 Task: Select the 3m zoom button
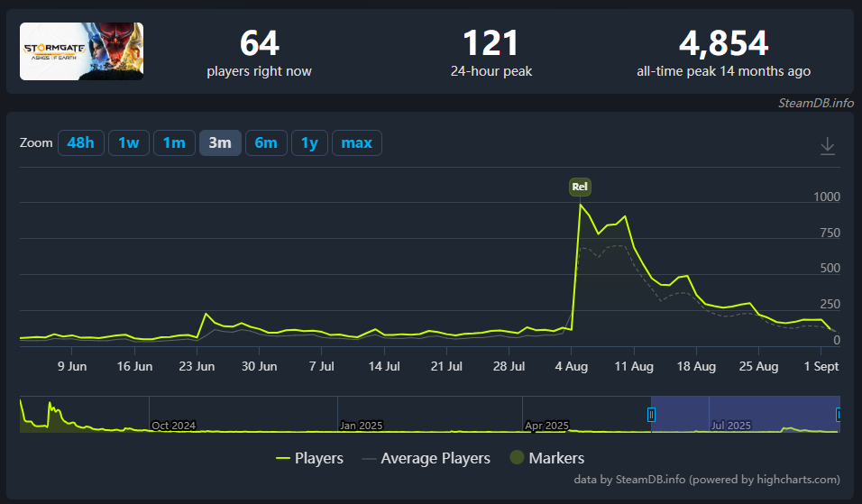click(220, 142)
